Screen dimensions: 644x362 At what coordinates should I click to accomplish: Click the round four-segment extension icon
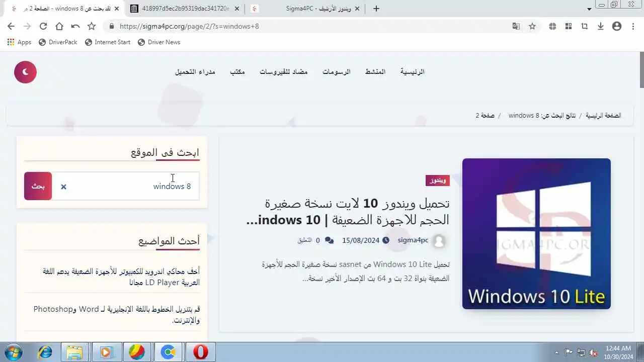click(552, 26)
